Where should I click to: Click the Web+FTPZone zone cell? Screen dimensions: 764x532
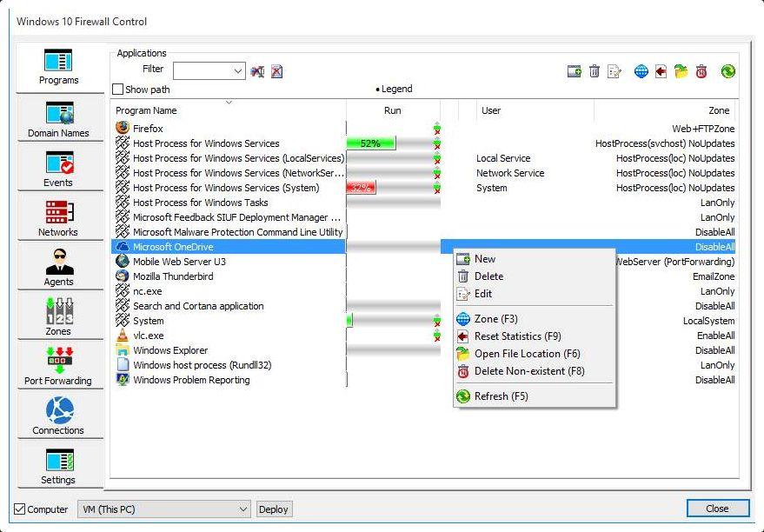pyautogui.click(x=703, y=129)
